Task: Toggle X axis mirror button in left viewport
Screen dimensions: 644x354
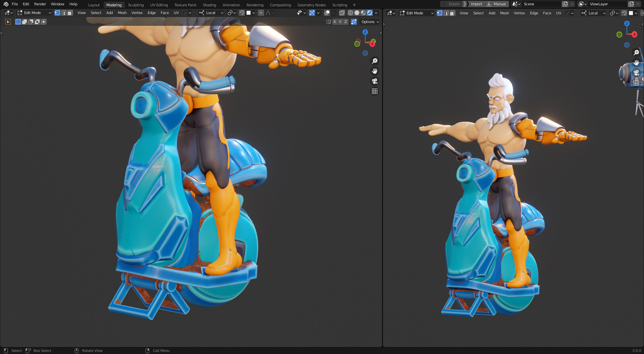Action: [334, 22]
